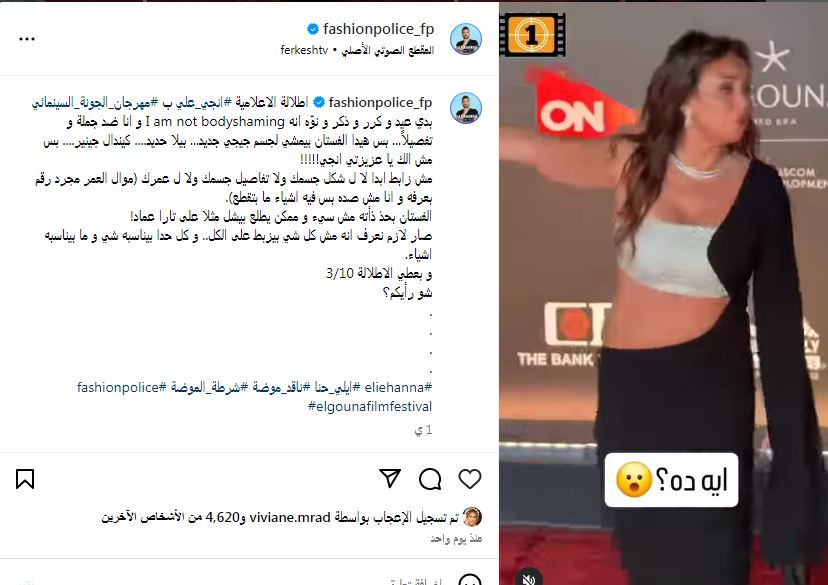The width and height of the screenshot is (828, 585).
Task: Open fashionpolice_fp avatar beside the caption
Action: (466, 108)
